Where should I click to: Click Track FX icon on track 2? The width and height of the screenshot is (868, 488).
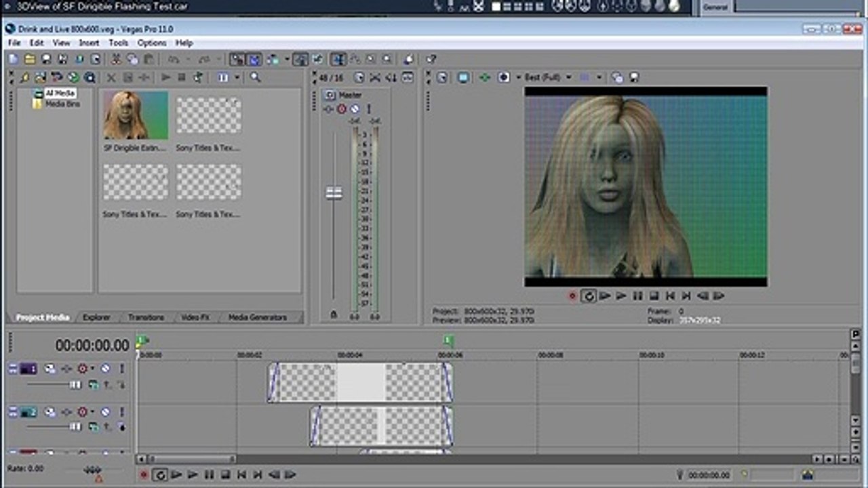[x=66, y=411]
